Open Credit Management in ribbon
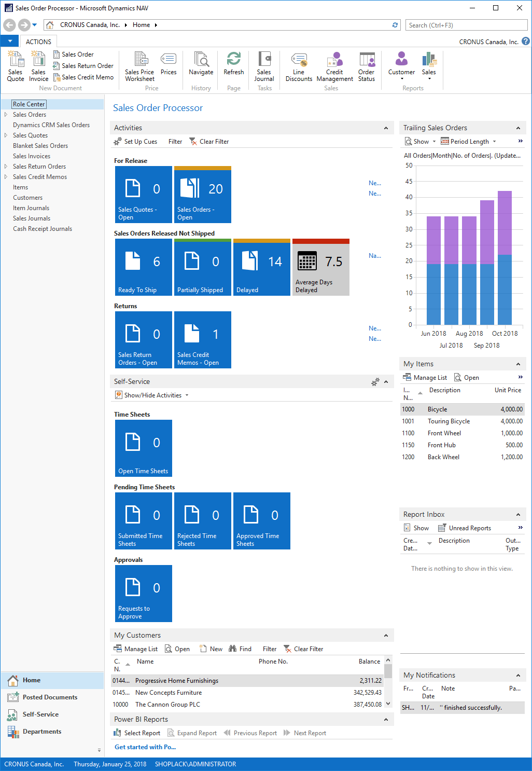532x771 pixels. pos(335,66)
